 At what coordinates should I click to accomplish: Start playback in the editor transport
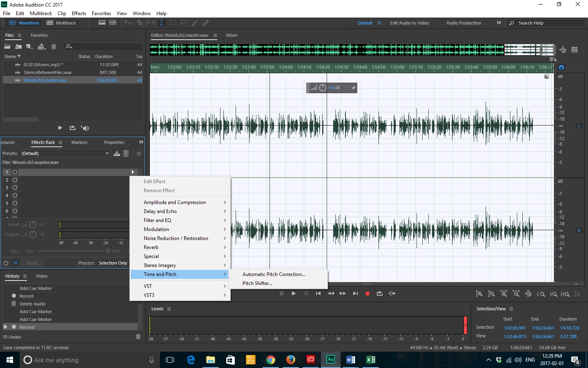[294, 294]
